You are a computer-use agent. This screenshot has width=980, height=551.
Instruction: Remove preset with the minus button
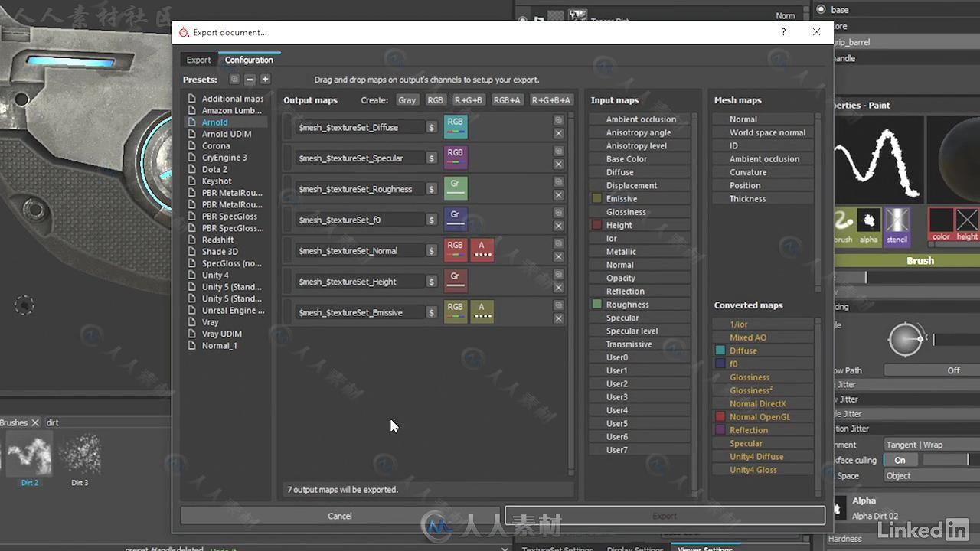click(x=250, y=80)
